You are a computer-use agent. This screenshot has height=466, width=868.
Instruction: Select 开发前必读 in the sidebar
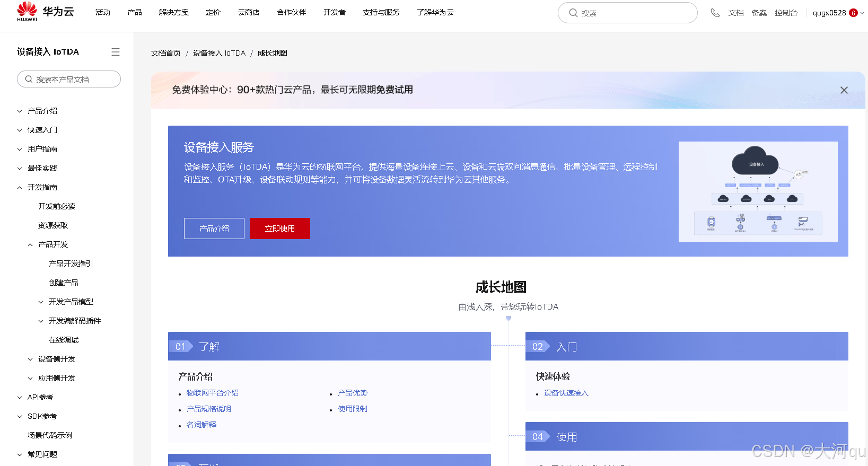57,206
